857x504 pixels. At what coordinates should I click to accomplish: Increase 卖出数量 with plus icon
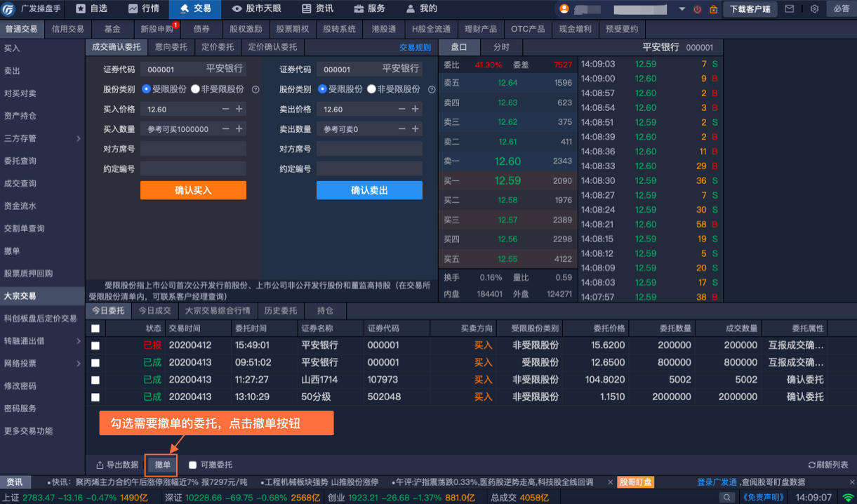pyautogui.click(x=416, y=129)
